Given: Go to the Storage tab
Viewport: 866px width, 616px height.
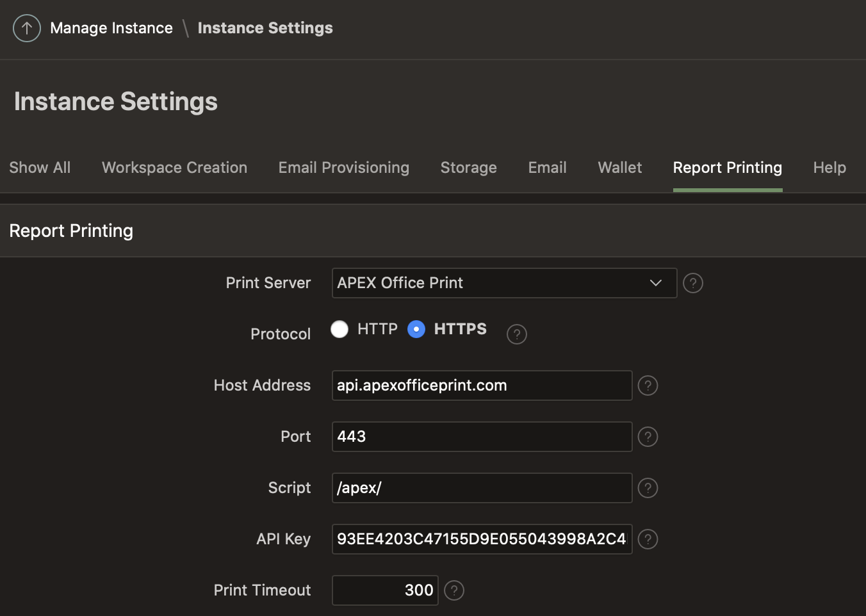Looking at the screenshot, I should click(469, 168).
